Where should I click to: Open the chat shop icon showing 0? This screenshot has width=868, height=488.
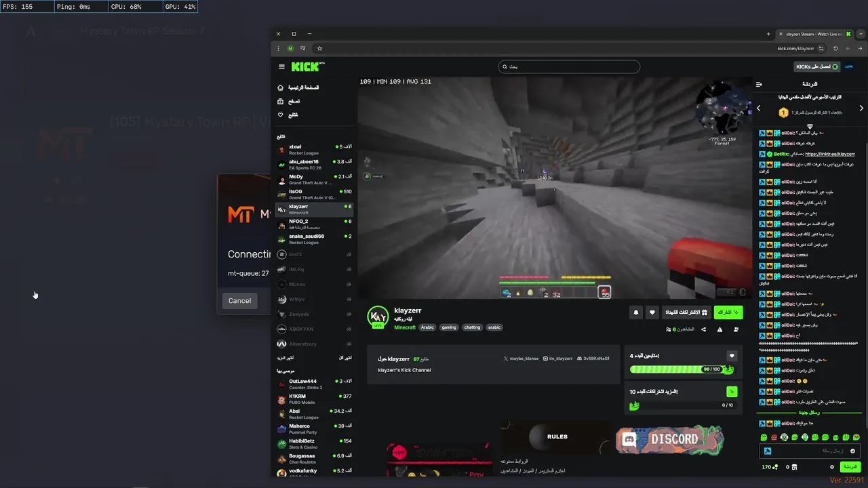[x=792, y=467]
